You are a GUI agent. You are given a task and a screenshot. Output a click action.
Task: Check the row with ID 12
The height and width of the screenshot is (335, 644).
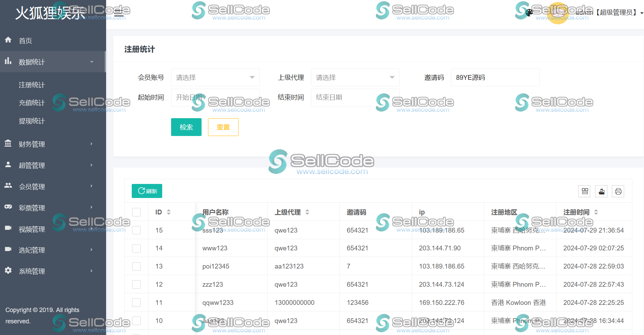click(136, 284)
